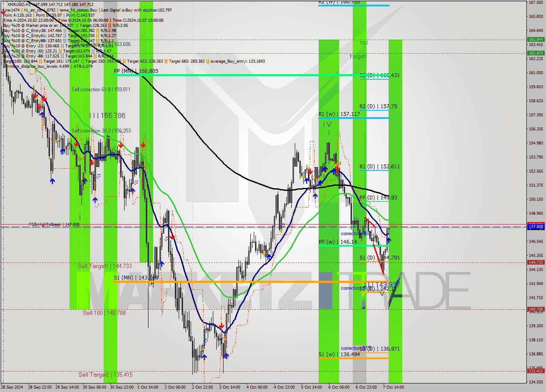Click the '2 Oct 22:00' time axis label
Viewport: 546px width, 392px height.
click(202, 387)
